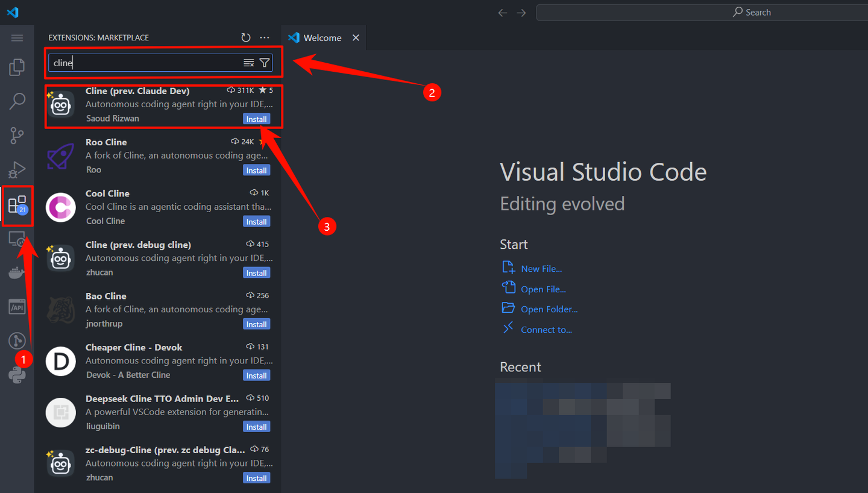Viewport: 868px width, 493px height.
Task: Click the New File document icon
Action: point(508,267)
